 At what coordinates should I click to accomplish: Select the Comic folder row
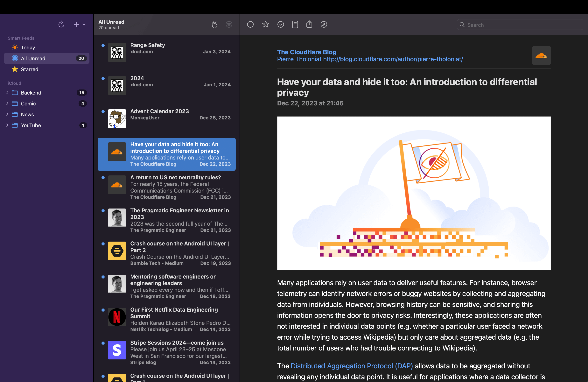47,103
